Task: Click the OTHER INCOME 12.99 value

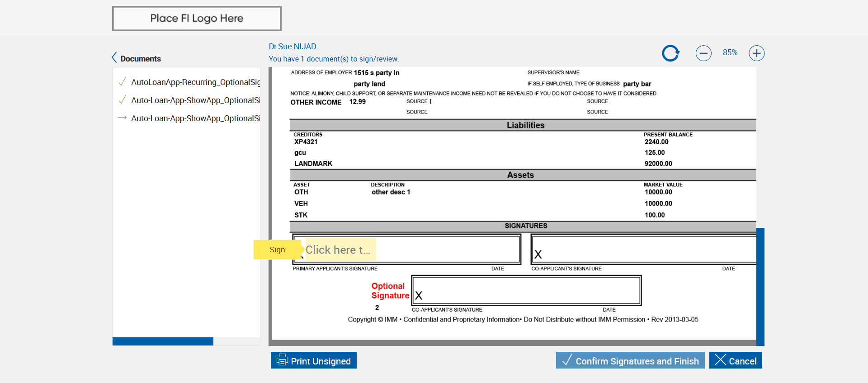Action: 358,102
